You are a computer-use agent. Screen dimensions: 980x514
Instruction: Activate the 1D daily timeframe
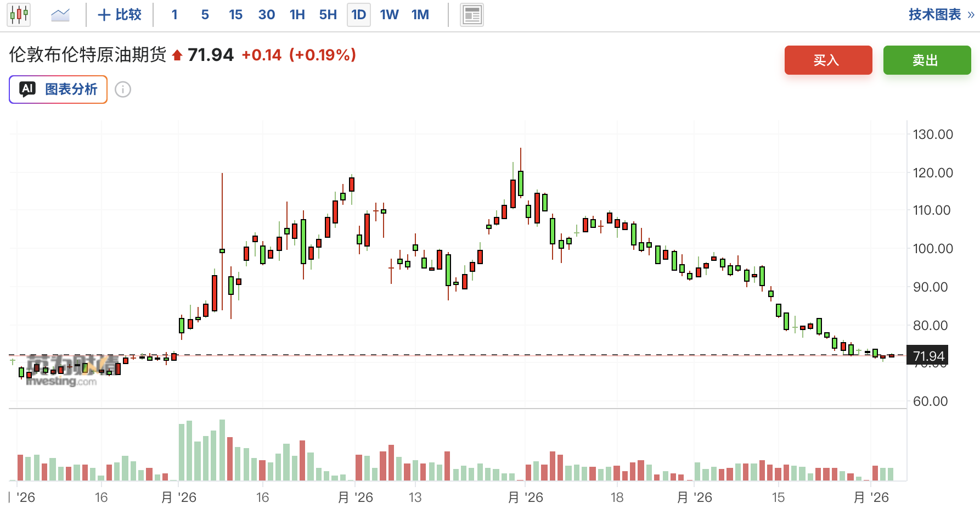click(x=359, y=15)
